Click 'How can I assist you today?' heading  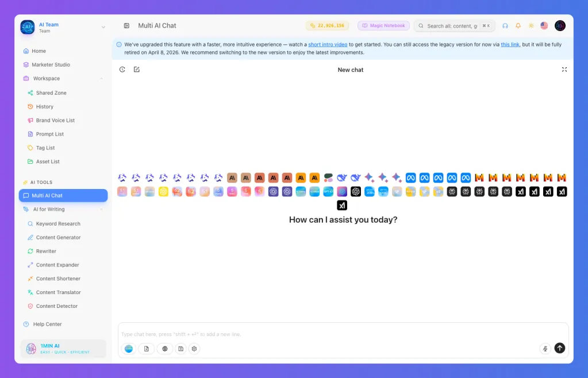click(x=343, y=220)
